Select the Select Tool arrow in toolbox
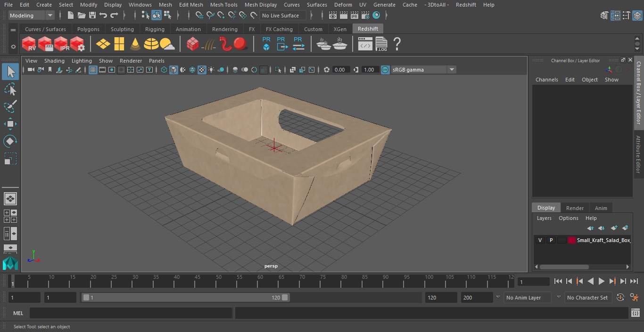This screenshot has height=332, width=644. point(10,72)
